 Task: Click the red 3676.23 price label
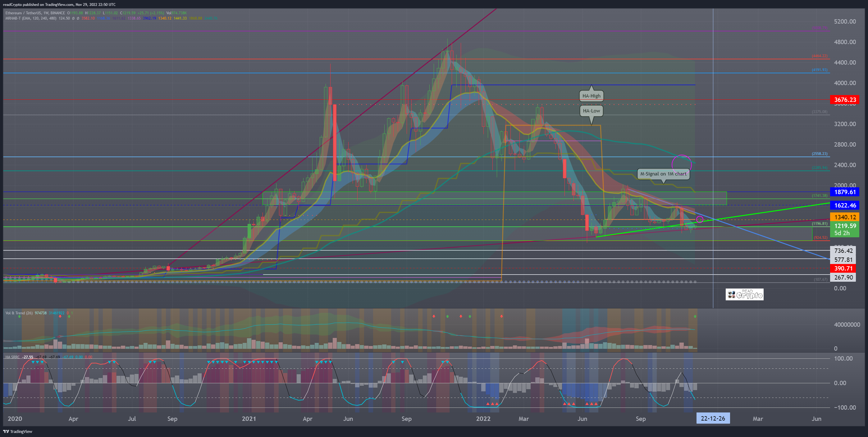click(x=845, y=100)
